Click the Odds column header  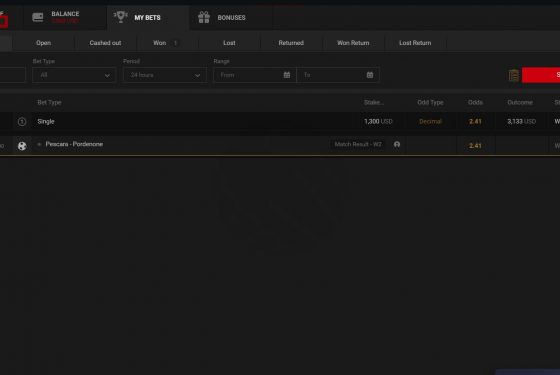[x=475, y=102]
